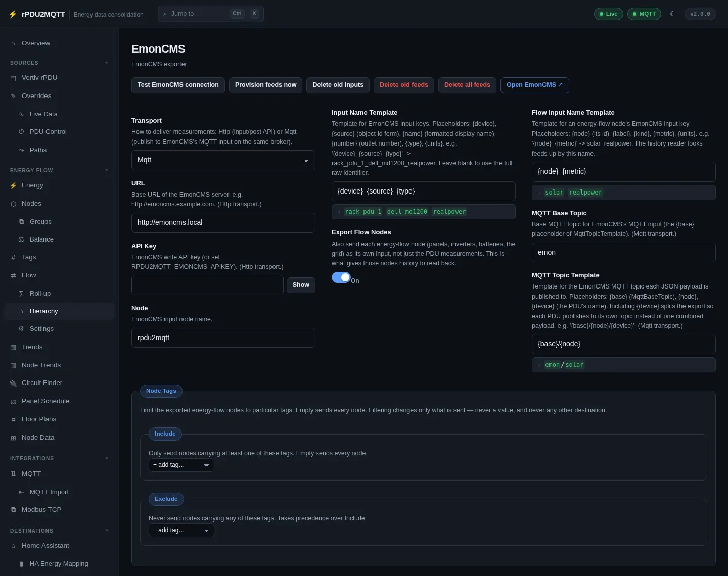Screen dimensions: 728x576
Task: Collapse the Integrations sidebar section
Action: [x=107, y=458]
